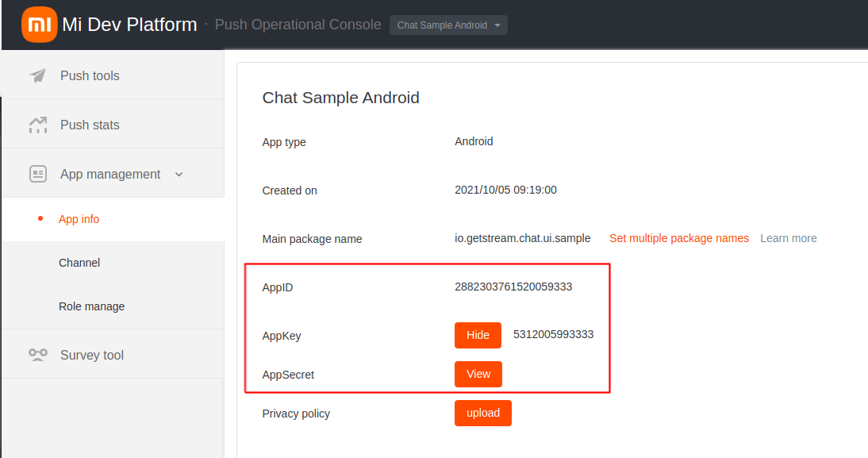Open the Chat Sample Android app selector
This screenshot has height=458, width=868.
pyautogui.click(x=448, y=25)
